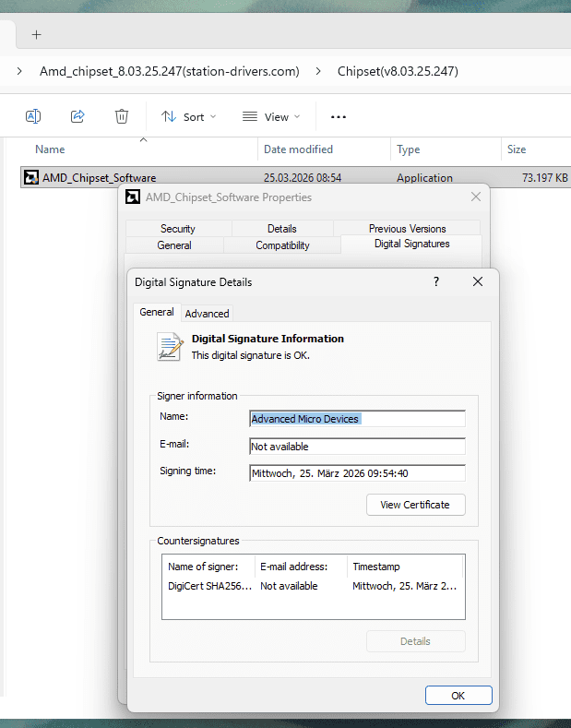Click the Rename icon in Explorer toolbar
This screenshot has width=571, height=728.
point(33,116)
